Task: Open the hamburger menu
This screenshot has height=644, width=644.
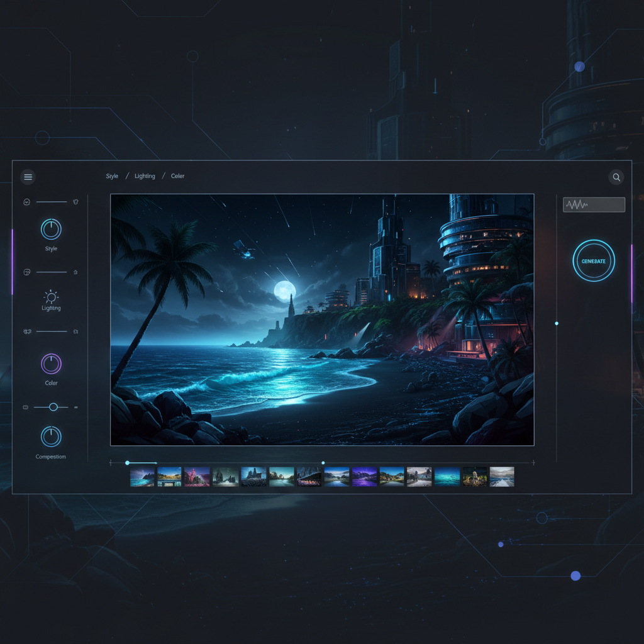Action: 28,177
